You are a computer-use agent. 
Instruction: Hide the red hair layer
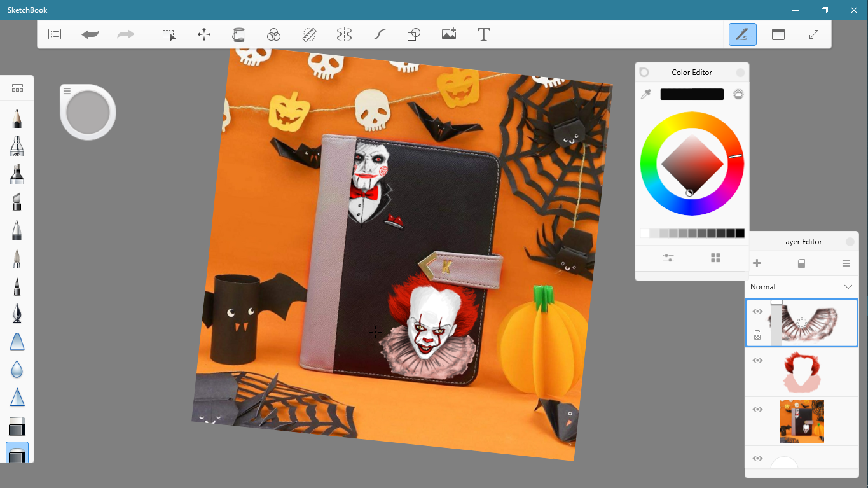[757, 361]
